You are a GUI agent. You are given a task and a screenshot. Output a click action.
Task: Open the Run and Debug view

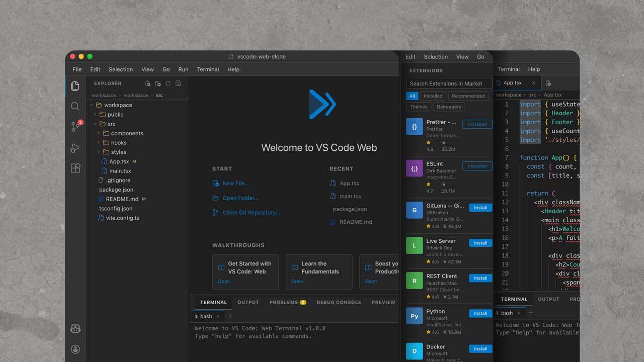[75, 148]
